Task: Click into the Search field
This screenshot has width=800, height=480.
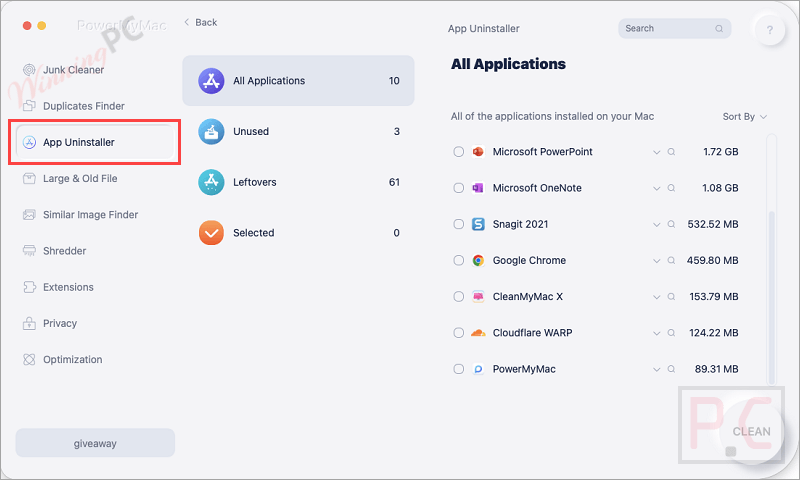Action: 674,29
